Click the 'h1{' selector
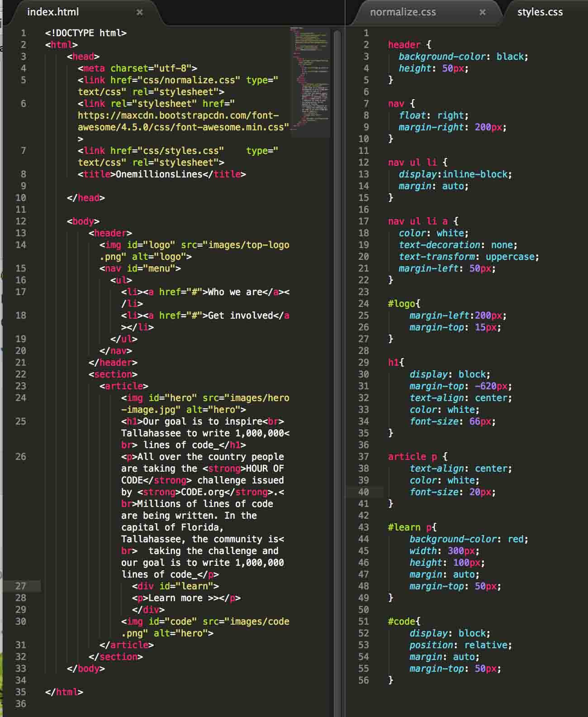 (x=396, y=363)
